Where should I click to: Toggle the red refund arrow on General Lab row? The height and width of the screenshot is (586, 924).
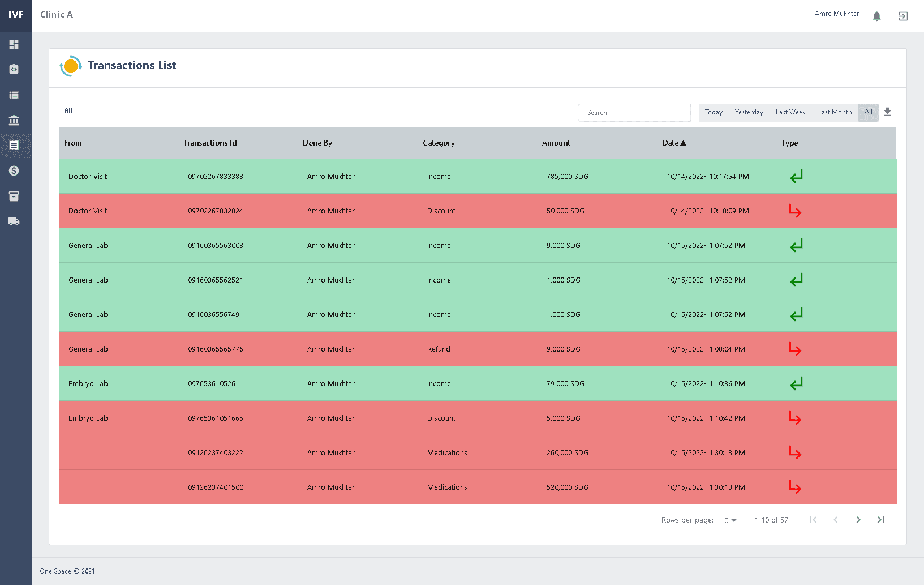click(x=796, y=349)
